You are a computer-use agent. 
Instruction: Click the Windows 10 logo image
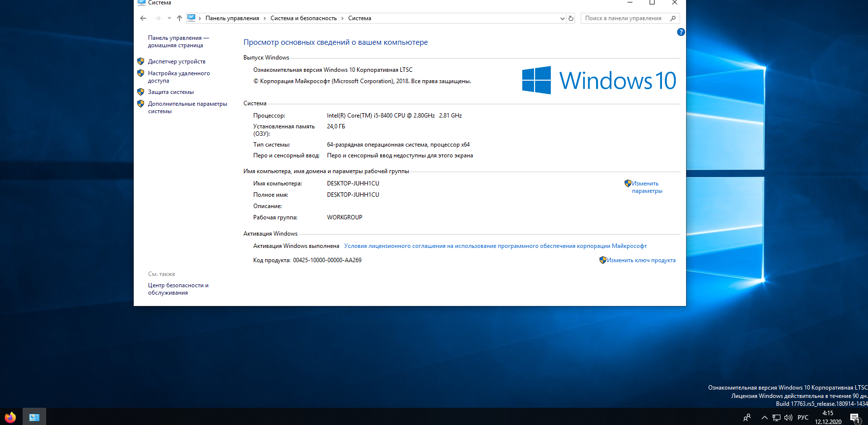[x=599, y=80]
